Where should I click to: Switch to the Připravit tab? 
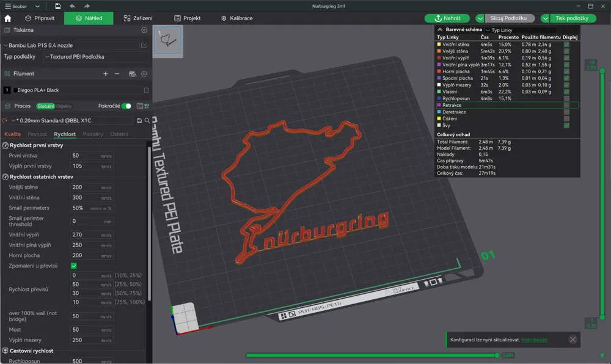coord(40,18)
